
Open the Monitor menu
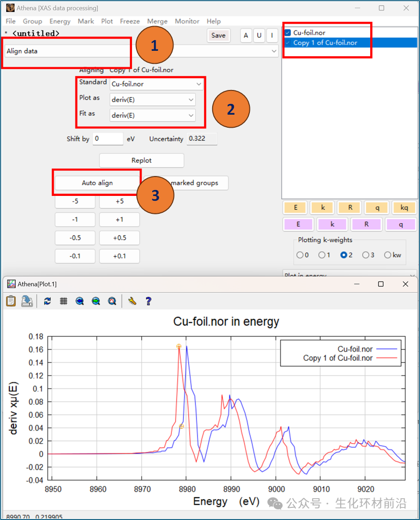coord(187,21)
